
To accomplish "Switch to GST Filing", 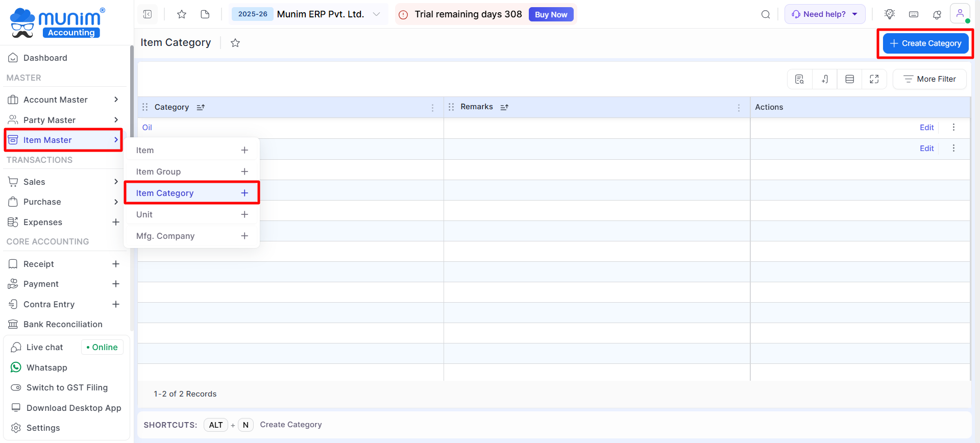I will 67,387.
